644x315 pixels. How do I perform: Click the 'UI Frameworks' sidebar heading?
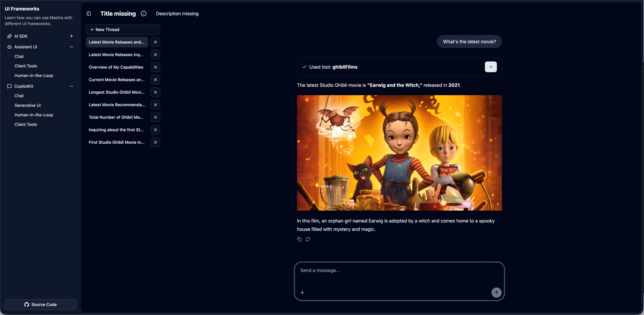coord(22,9)
